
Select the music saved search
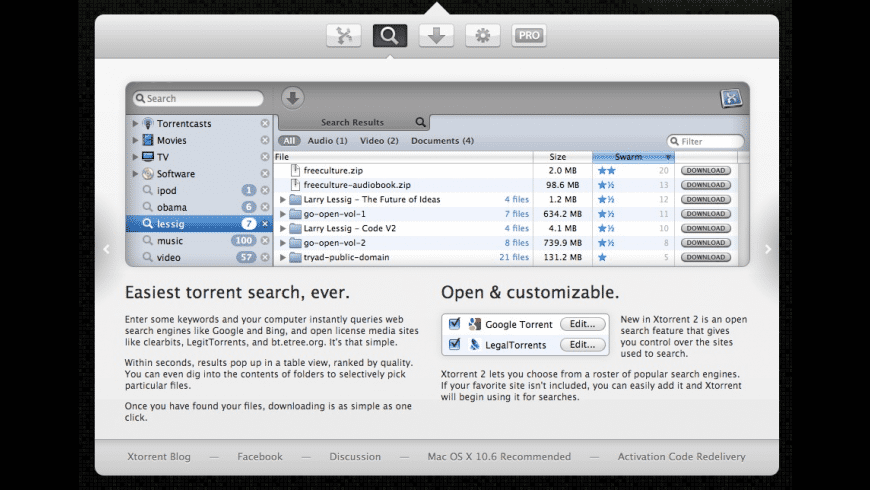click(x=170, y=240)
